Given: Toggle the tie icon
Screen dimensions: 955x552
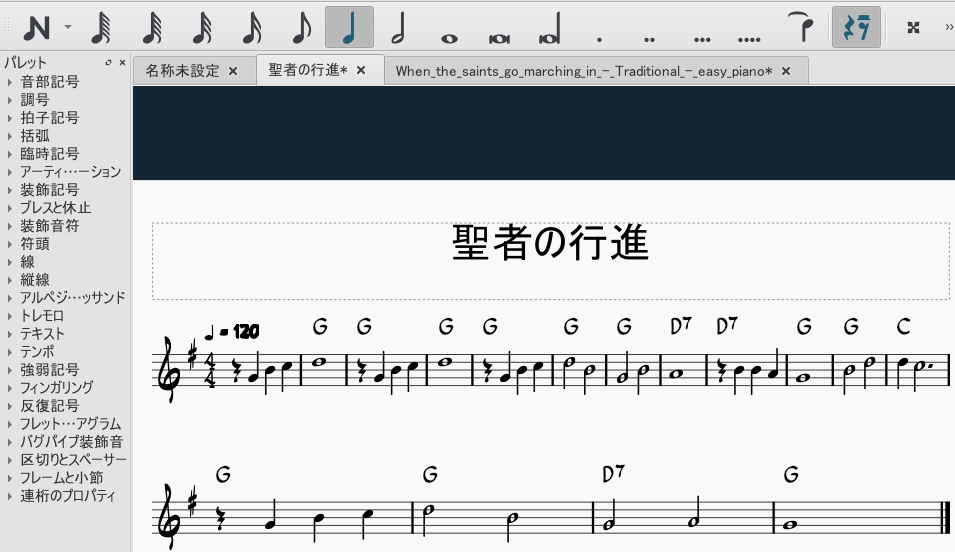Looking at the screenshot, I should pos(801,27).
